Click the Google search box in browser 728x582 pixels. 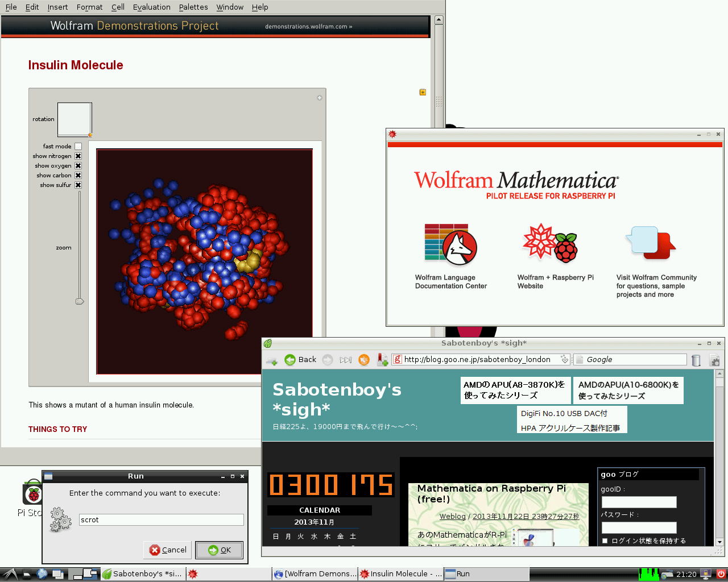tap(630, 359)
